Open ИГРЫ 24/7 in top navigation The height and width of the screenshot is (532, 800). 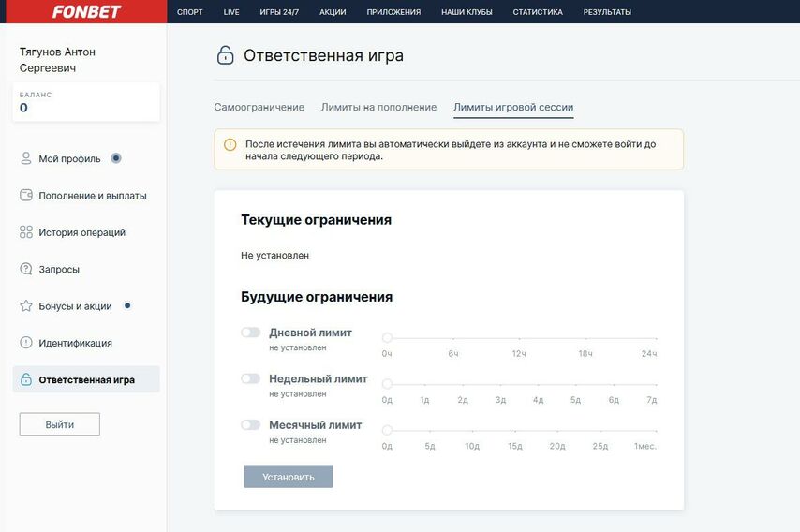(279, 12)
